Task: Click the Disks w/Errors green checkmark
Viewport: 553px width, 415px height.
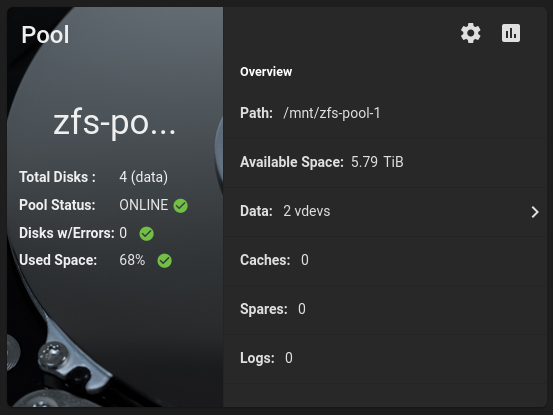Action: pos(146,233)
